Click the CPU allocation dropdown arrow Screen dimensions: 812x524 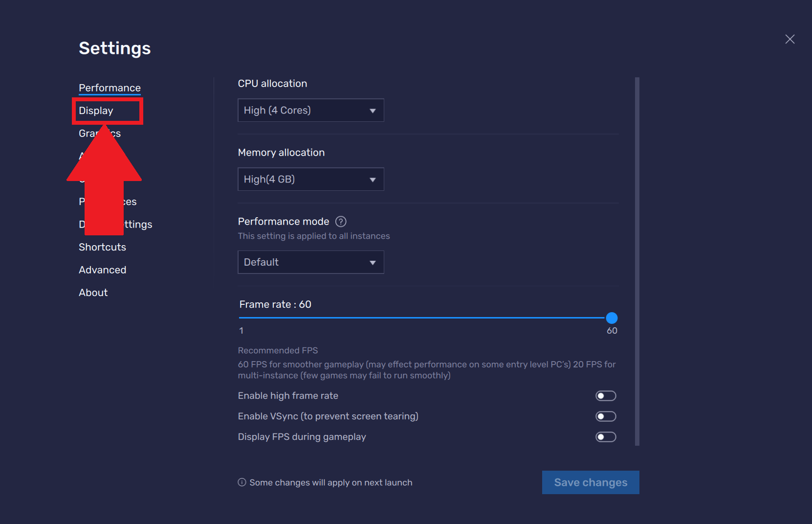373,111
